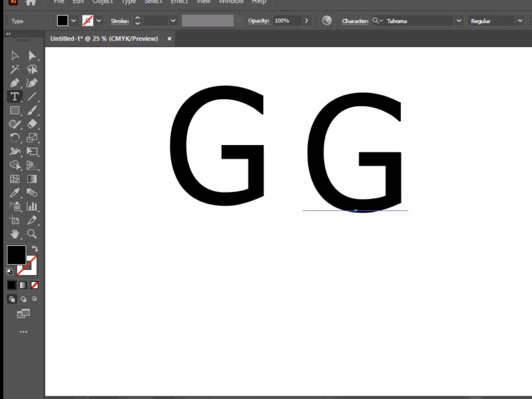Select the Column Graph tool
The height and width of the screenshot is (399, 532).
point(32,207)
